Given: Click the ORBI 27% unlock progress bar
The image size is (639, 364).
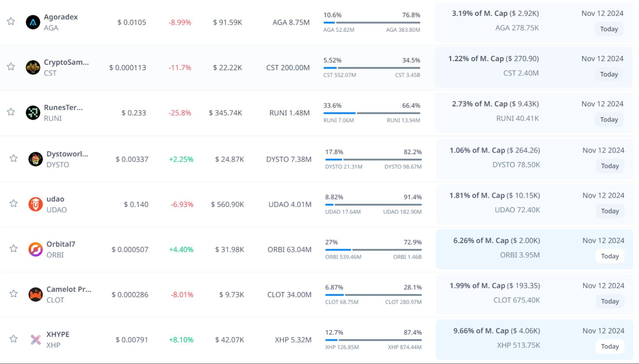Looking at the screenshot, I should pos(373,250).
